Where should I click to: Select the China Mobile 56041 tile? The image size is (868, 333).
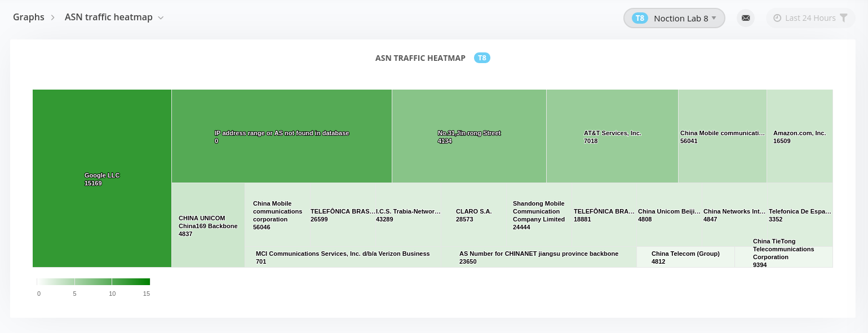723,136
